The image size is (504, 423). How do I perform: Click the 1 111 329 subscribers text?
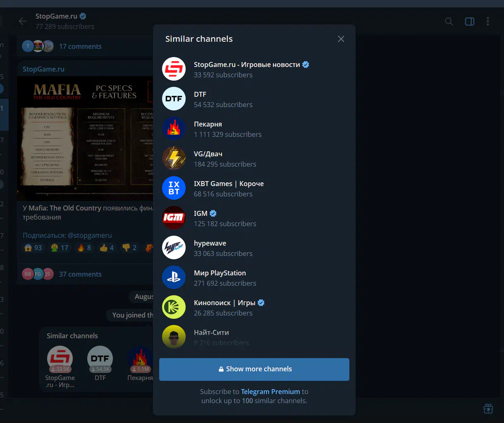[x=228, y=134]
